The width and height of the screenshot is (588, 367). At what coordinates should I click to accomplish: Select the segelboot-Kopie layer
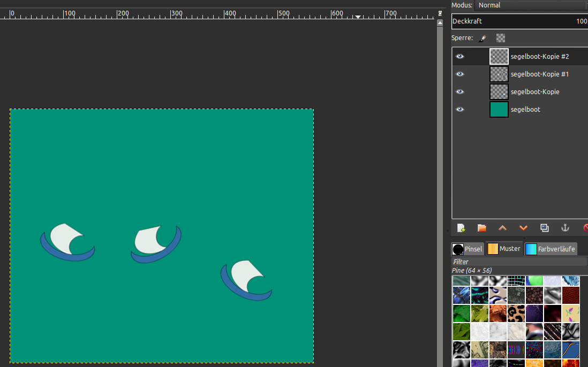[x=534, y=92]
